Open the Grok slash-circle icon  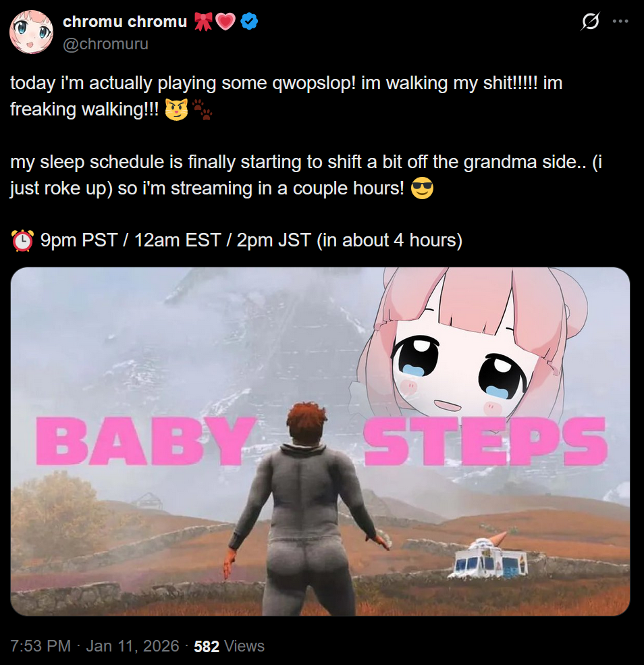(x=590, y=21)
